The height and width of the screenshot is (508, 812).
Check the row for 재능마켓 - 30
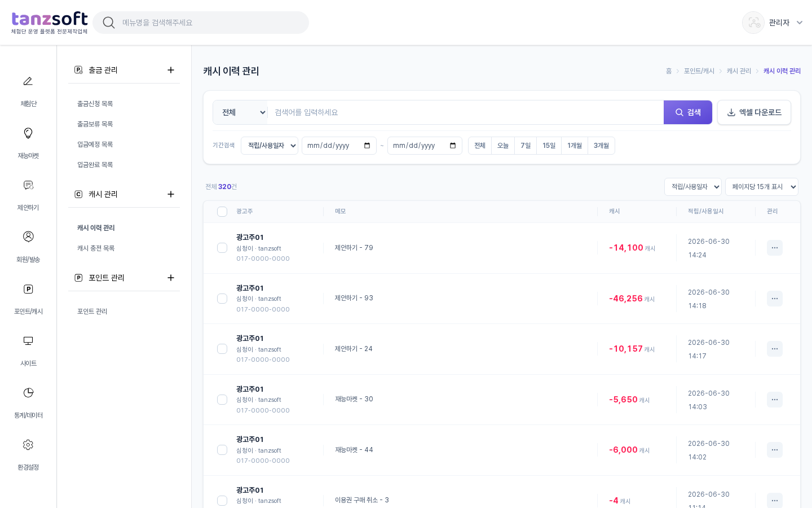pos(222,400)
